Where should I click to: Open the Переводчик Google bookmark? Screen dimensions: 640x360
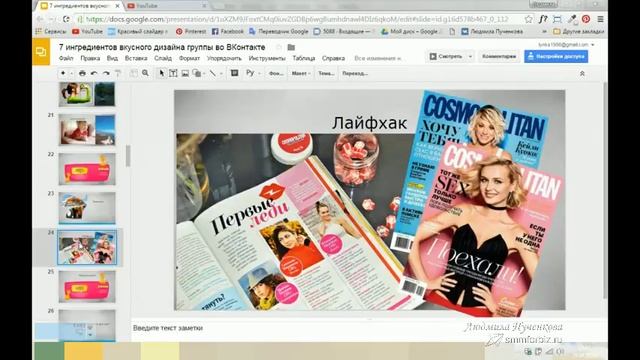279,31
